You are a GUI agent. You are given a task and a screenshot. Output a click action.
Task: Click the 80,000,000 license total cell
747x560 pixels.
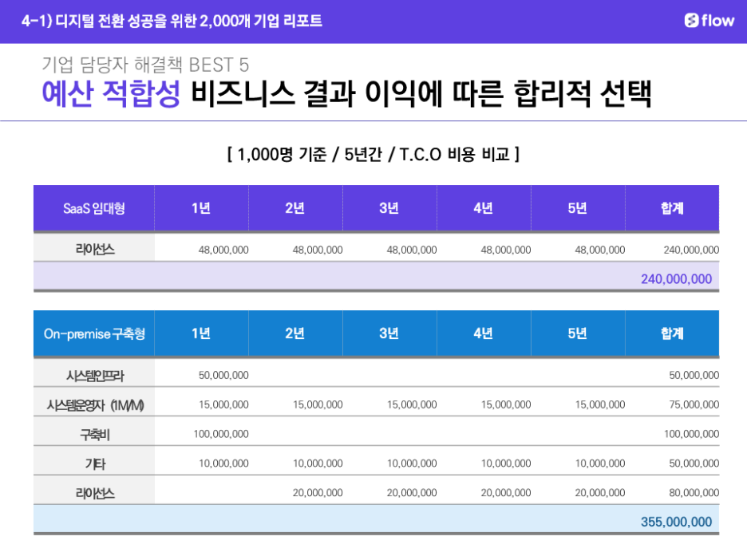[694, 493]
